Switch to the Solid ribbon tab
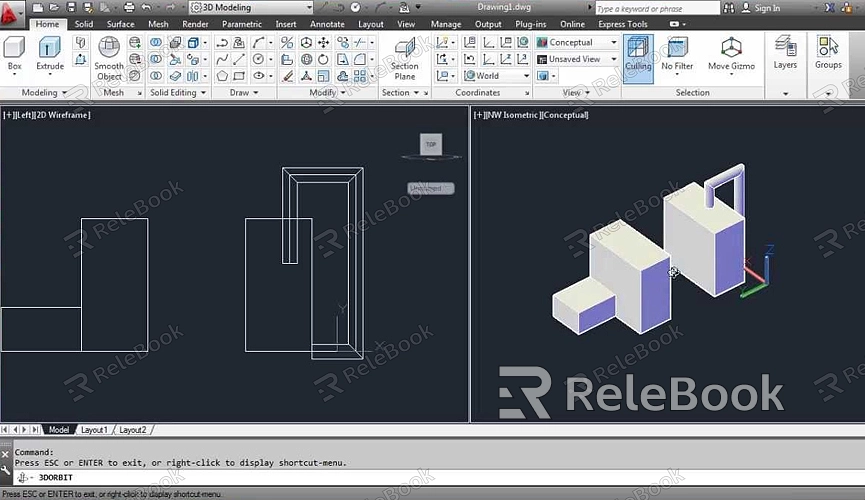Screen dimensions: 865x500 point(84,24)
